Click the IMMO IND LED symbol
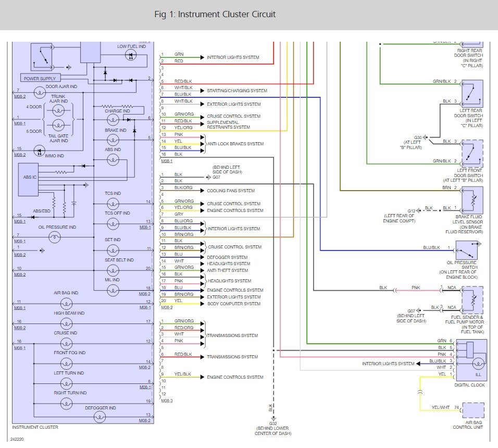This screenshot has width=498, height=448. pyautogui.click(x=40, y=151)
